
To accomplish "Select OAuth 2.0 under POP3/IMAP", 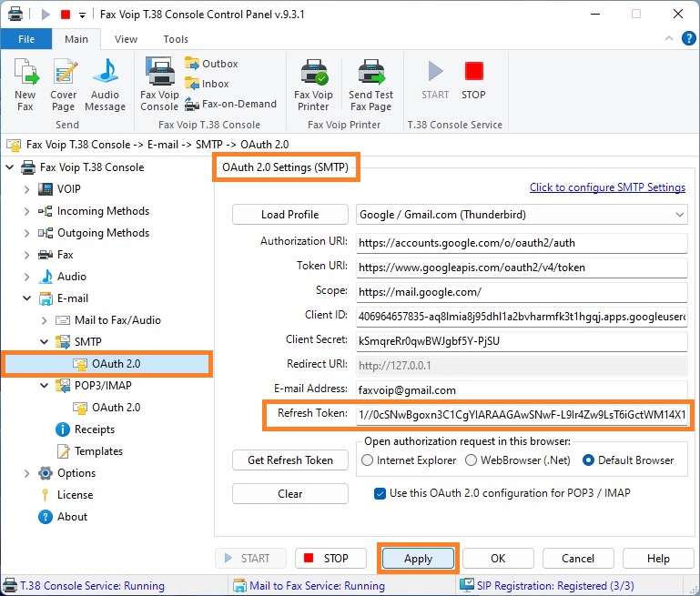I will click(x=107, y=408).
